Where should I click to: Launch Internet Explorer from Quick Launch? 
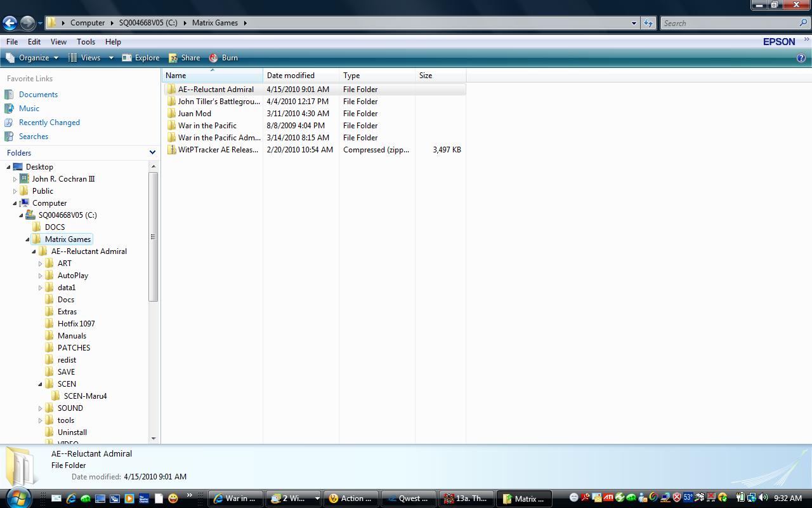pos(70,498)
